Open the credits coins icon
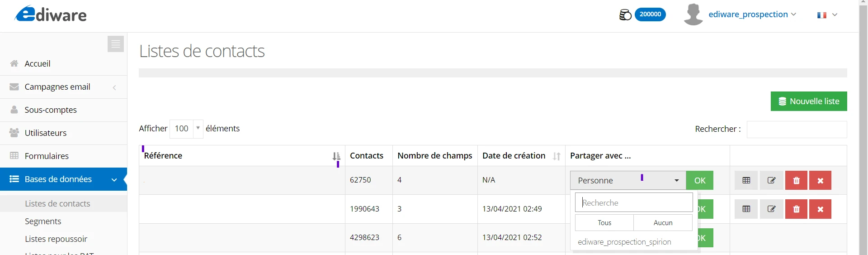The width and height of the screenshot is (868, 255). pos(625,14)
